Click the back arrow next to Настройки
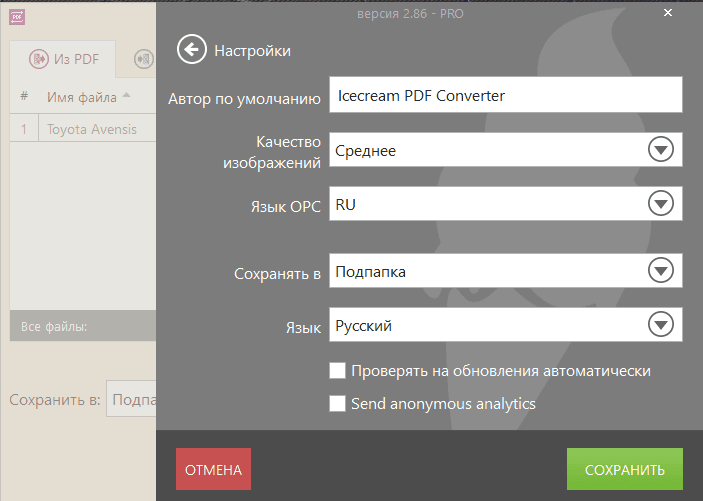Image resolution: width=703 pixels, height=501 pixels. (191, 50)
